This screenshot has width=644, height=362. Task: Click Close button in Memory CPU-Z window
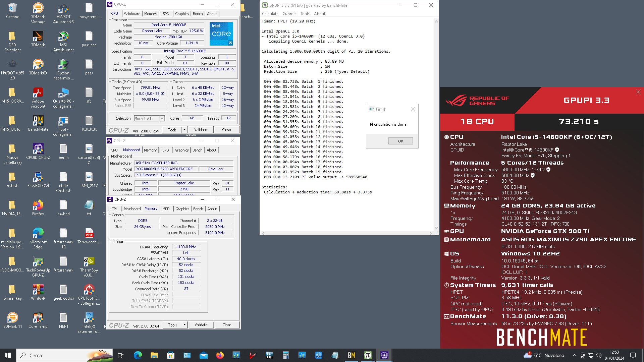click(x=227, y=325)
